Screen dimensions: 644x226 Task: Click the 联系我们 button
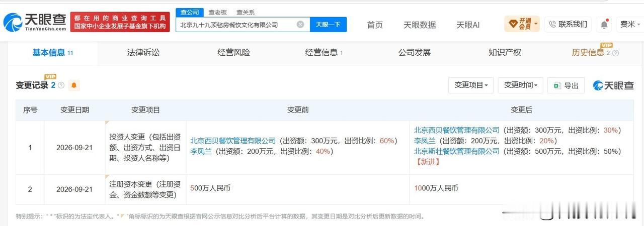pos(568,24)
